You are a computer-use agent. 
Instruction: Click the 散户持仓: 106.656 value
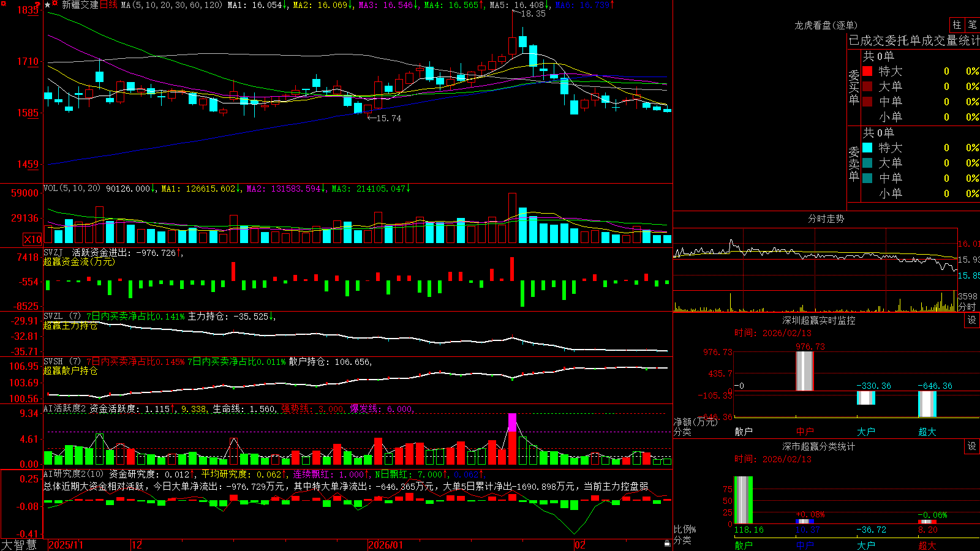(x=330, y=362)
